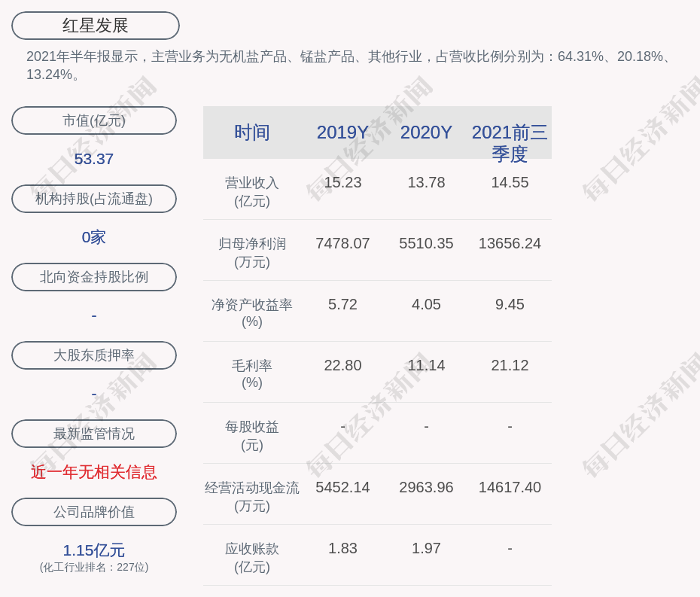Click the 机构持股(占流通盘) label
Image resolution: width=700 pixels, height=597 pixels.
pyautogui.click(x=94, y=199)
